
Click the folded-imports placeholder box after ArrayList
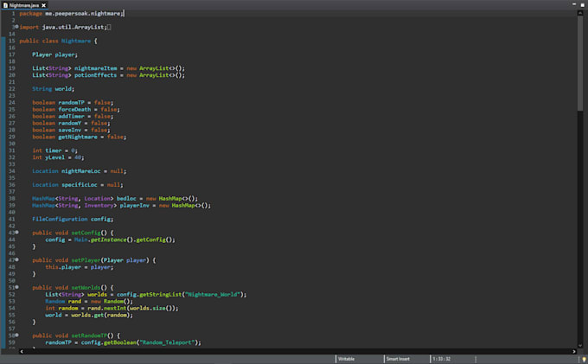[x=109, y=28]
